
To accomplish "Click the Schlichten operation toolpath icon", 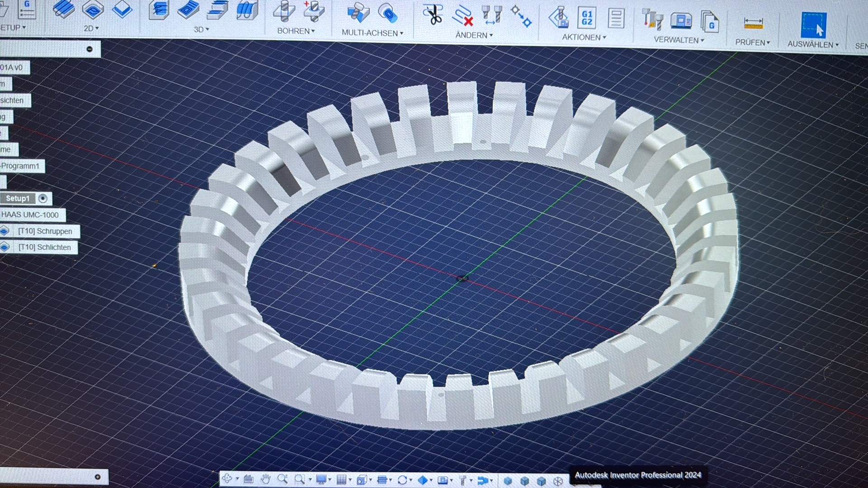I will coord(5,247).
